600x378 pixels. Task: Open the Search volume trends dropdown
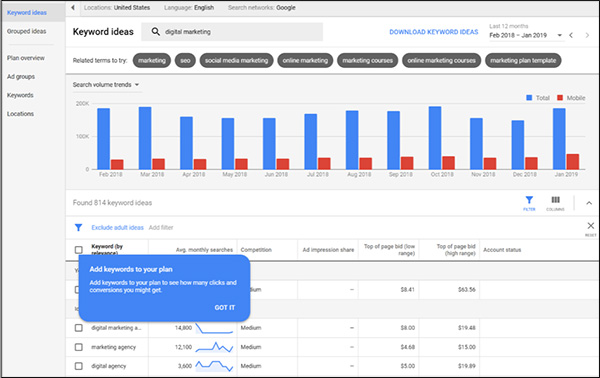pyautogui.click(x=106, y=85)
